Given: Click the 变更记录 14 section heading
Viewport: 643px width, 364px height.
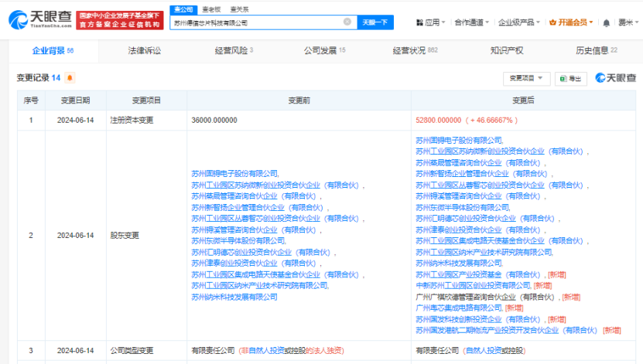Looking at the screenshot, I should (39, 78).
